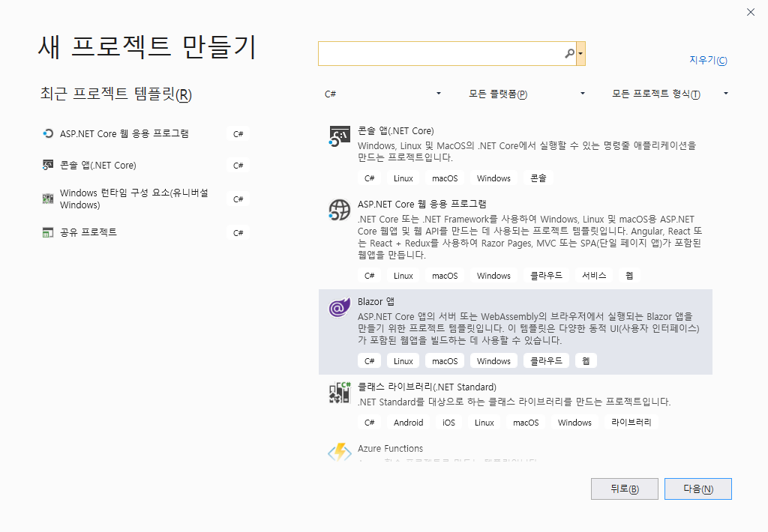Select the 콘솔 앱(.NET Core) template icon

[339, 136]
